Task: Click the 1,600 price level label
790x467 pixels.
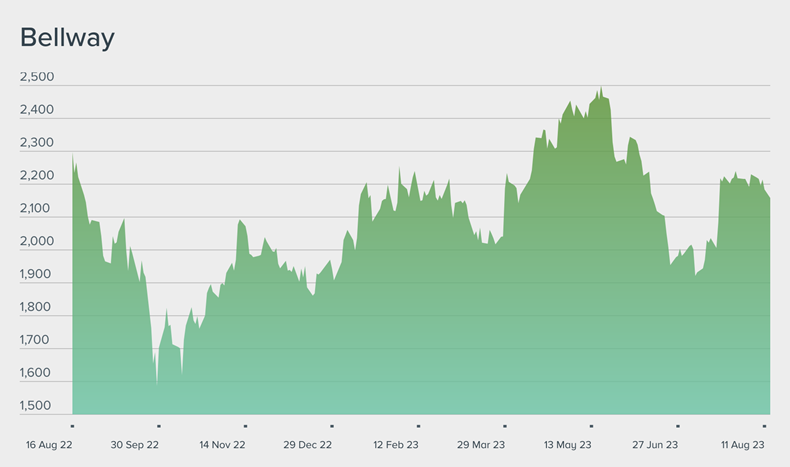Action: coord(37,373)
